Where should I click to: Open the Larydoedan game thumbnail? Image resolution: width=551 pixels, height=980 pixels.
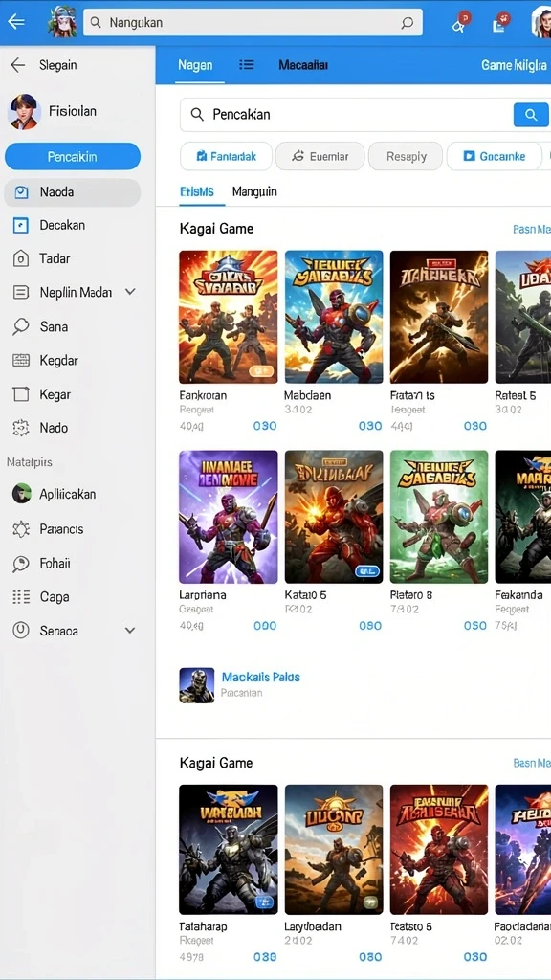pyautogui.click(x=334, y=850)
